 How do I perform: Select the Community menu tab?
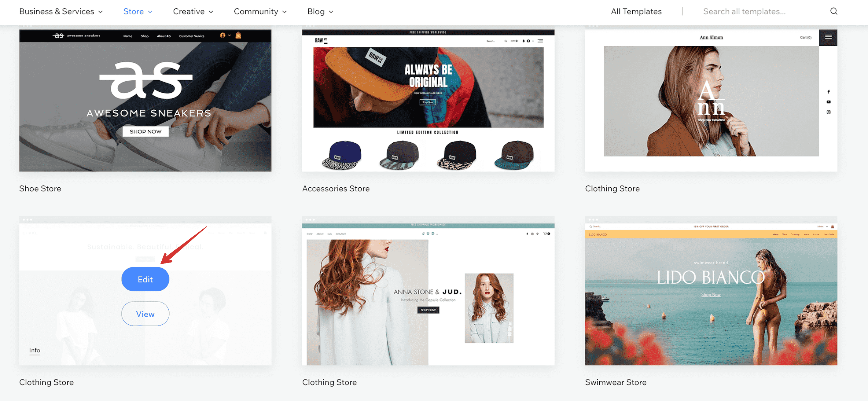[x=256, y=10]
